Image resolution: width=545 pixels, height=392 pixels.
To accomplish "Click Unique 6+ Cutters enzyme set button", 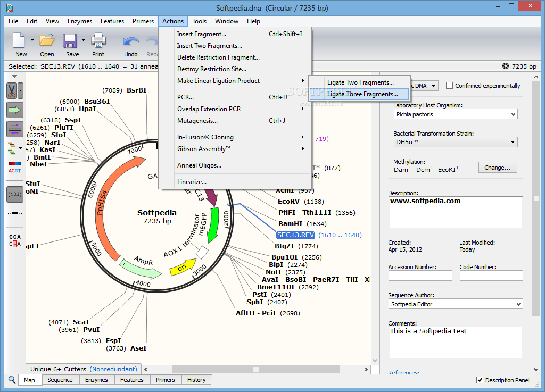I will (x=84, y=369).
